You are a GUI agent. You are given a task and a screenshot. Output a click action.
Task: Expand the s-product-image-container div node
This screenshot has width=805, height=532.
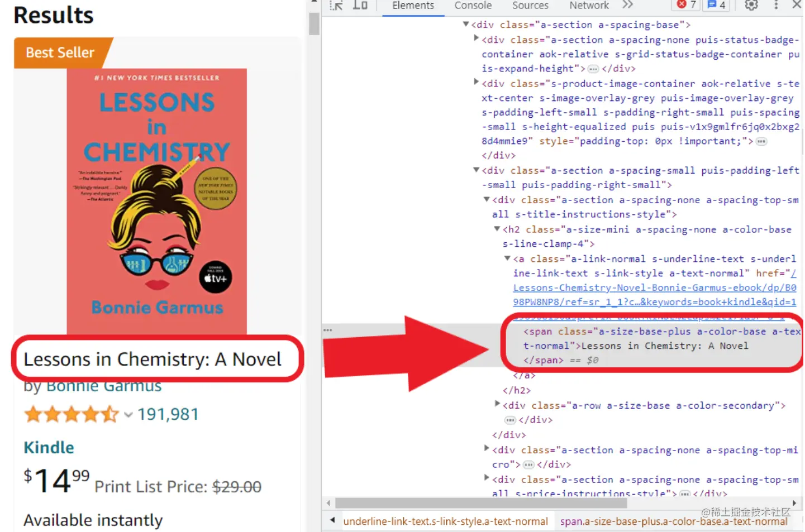pos(476,82)
